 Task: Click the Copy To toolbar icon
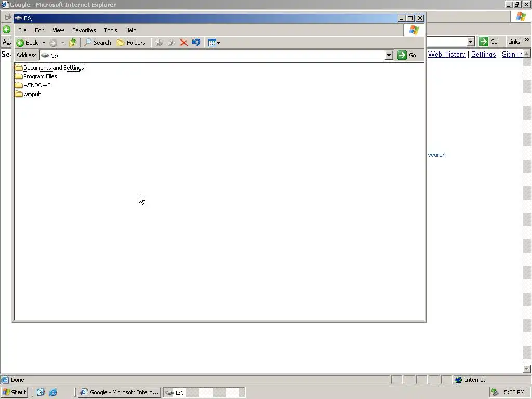171,43
